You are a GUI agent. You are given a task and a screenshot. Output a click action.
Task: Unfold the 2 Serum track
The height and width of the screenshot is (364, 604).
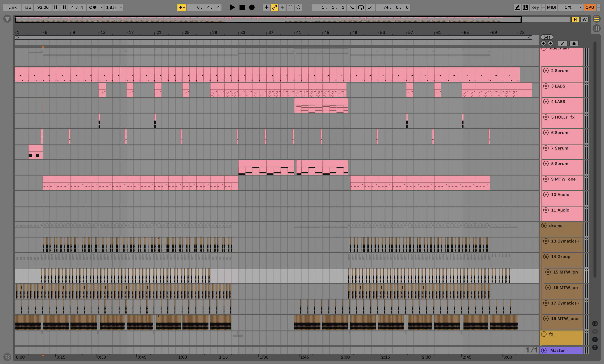546,71
